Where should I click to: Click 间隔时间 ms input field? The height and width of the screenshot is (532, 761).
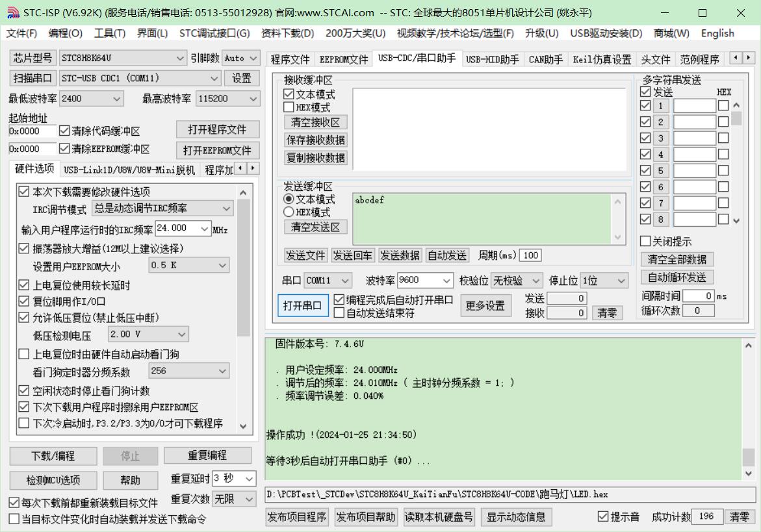pyautogui.click(x=698, y=296)
